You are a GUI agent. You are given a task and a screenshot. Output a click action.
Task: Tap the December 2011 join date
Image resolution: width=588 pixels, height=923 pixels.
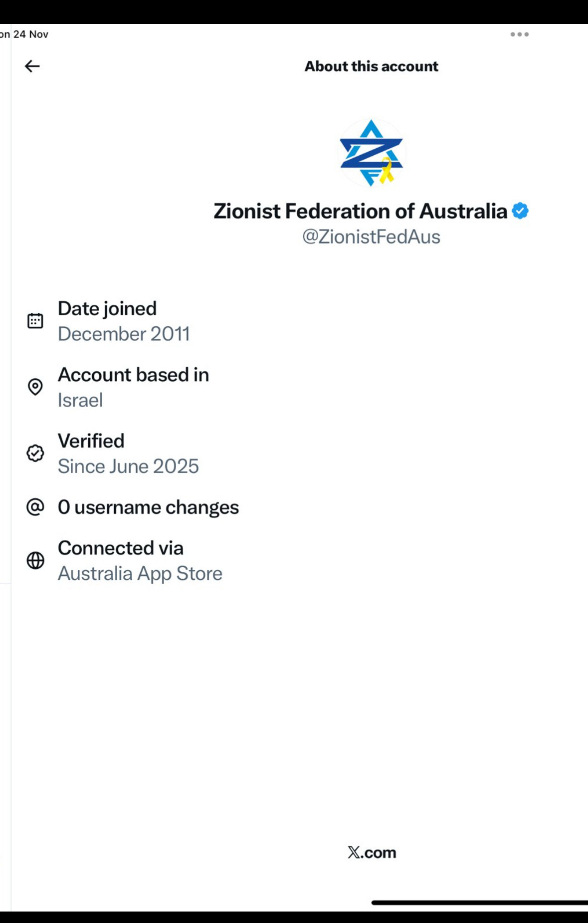(x=124, y=334)
